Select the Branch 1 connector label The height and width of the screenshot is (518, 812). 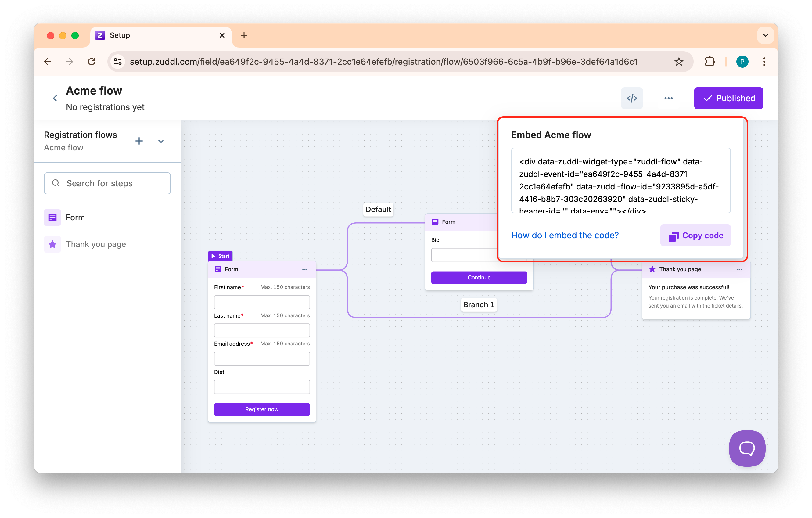coord(479,304)
